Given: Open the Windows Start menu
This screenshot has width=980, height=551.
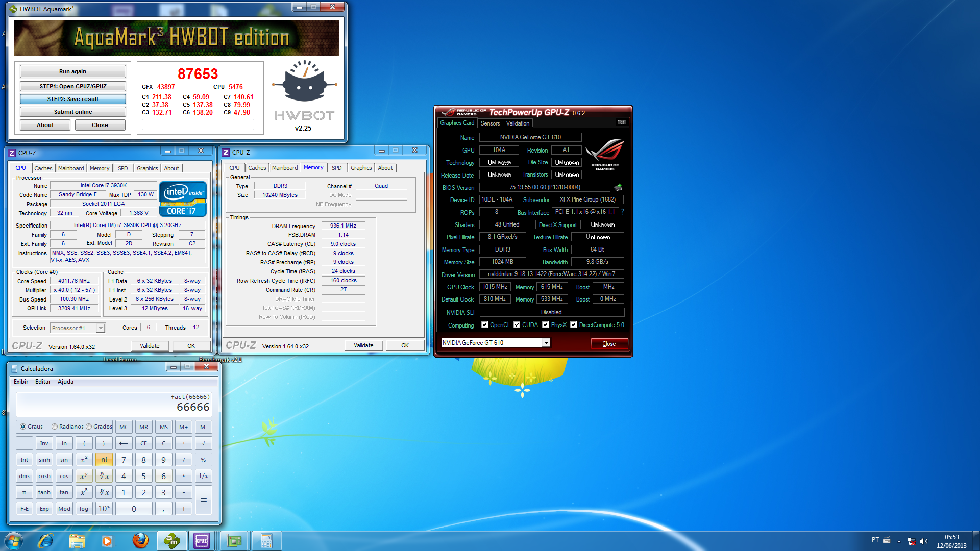Looking at the screenshot, I should pyautogui.click(x=14, y=541).
